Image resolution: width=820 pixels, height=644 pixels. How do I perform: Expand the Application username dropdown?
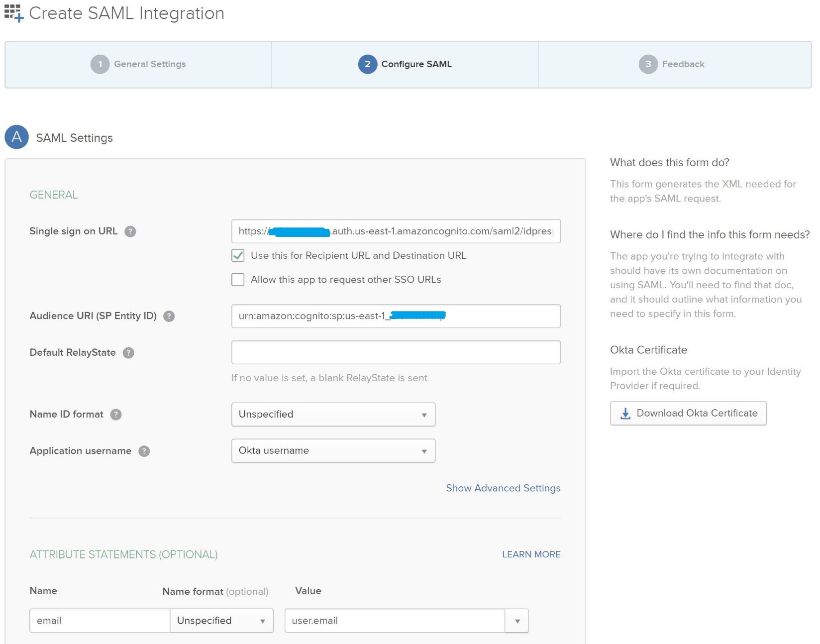pyautogui.click(x=333, y=451)
